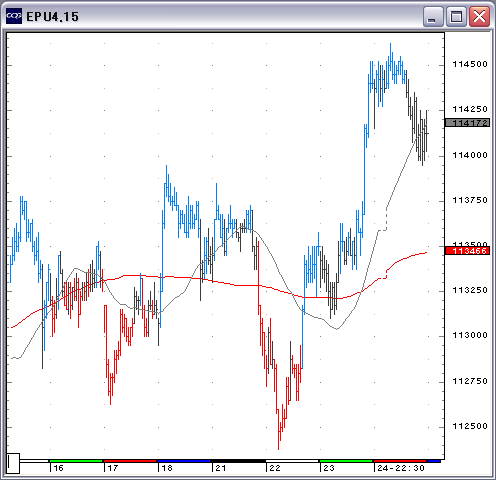
Task: Click the 114500 price scale label
Action: [x=470, y=64]
